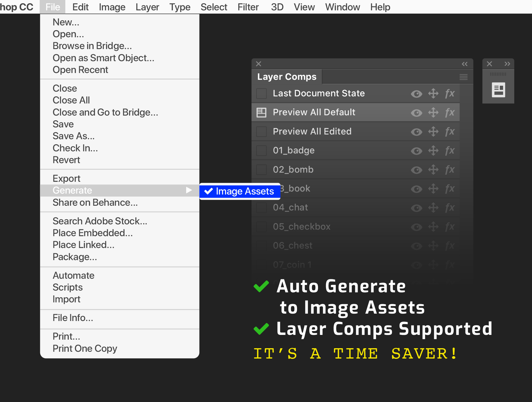
Task: Choose Browse in Bridge...
Action: (120, 46)
